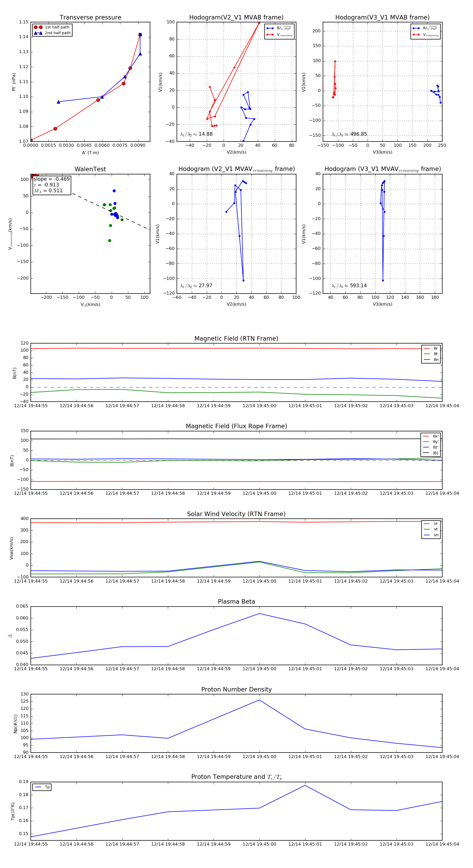Click the 'Magnetic Field (RTN Frame)' title
Viewport: 473px width, 868px height.
(236, 339)
